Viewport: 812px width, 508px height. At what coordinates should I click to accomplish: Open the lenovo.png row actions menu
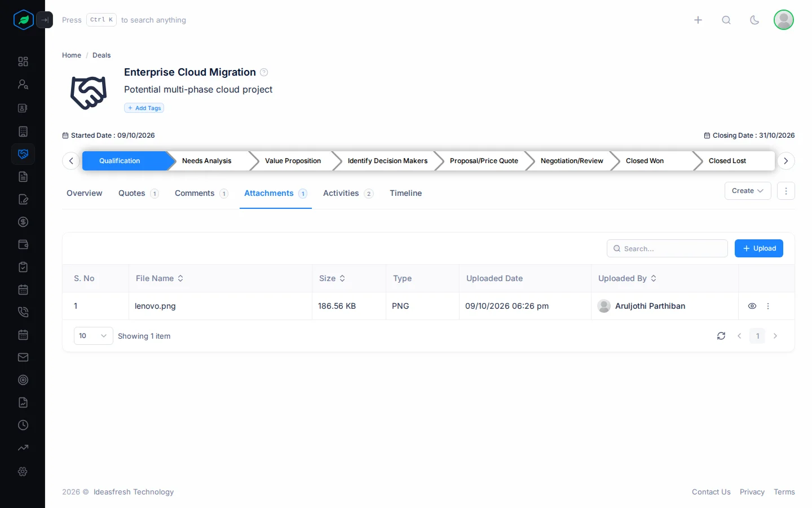768,306
